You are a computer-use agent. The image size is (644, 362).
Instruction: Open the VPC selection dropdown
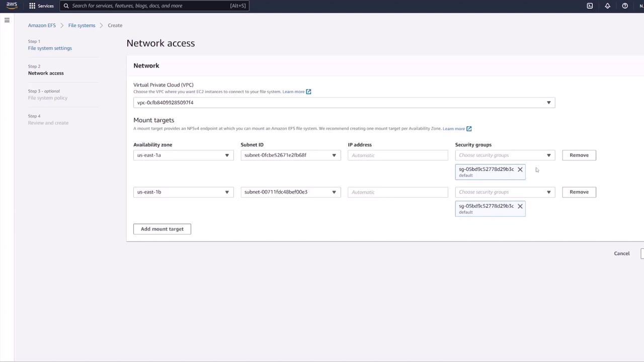[344, 103]
